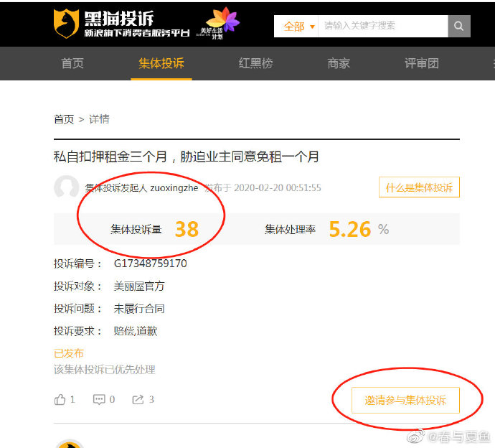Open comments via speech bubble icon
The width and height of the screenshot is (495, 448).
(99, 399)
